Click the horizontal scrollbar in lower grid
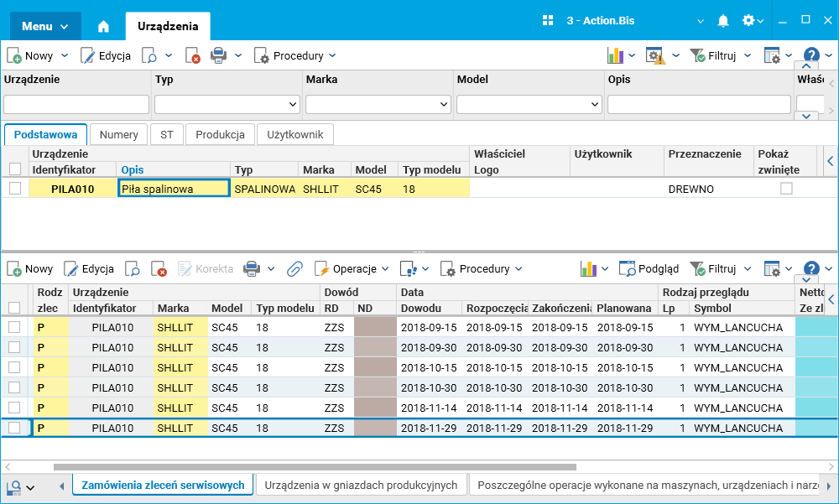The height and width of the screenshot is (504, 839). pyautogui.click(x=315, y=467)
